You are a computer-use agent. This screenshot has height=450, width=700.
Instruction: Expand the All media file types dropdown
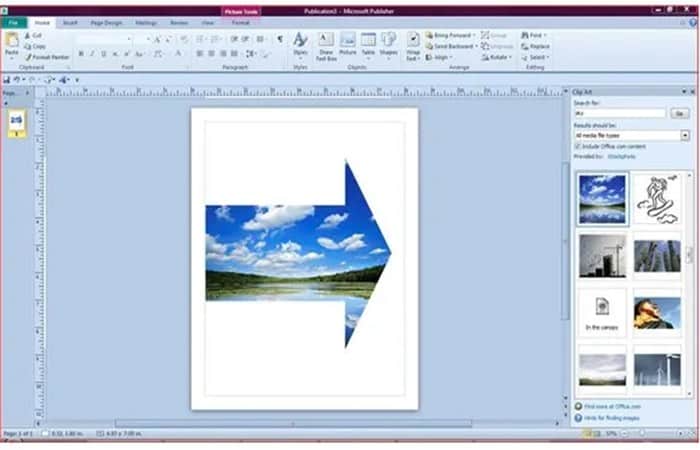[685, 135]
